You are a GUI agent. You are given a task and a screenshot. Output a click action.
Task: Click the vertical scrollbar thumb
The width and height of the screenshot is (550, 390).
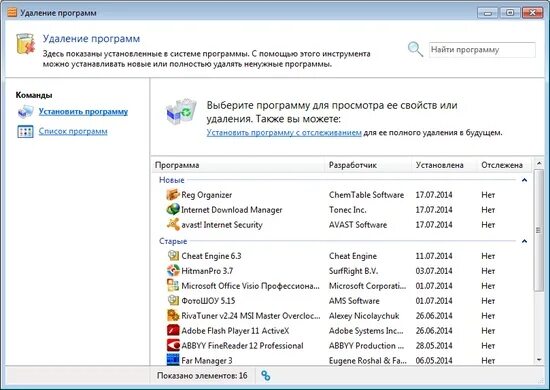539,230
